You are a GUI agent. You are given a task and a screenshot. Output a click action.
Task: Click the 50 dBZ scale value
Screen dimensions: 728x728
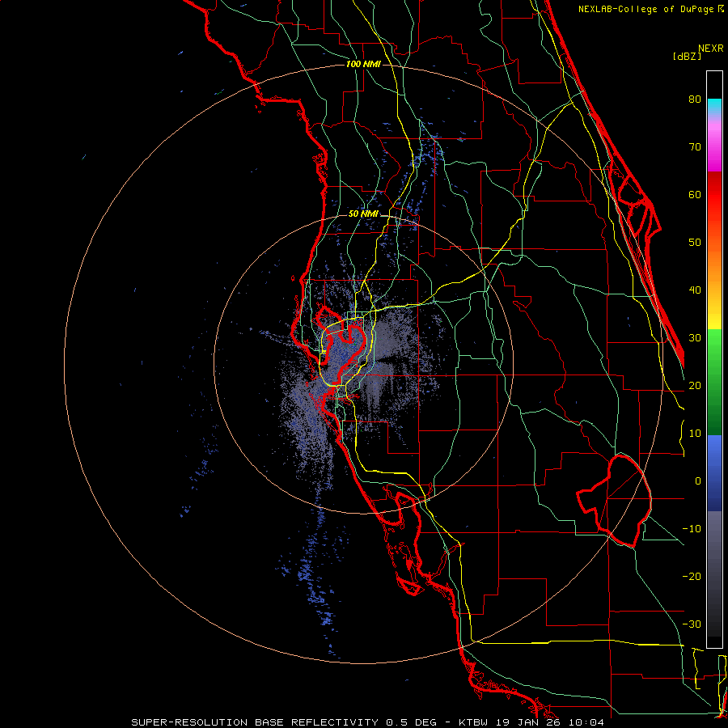(x=695, y=243)
